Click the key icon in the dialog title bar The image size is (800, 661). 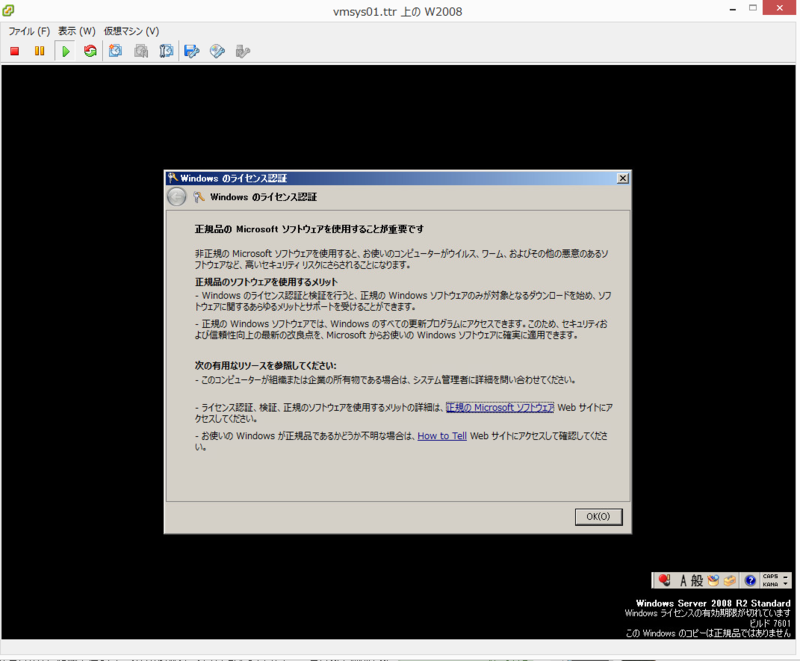click(173, 177)
